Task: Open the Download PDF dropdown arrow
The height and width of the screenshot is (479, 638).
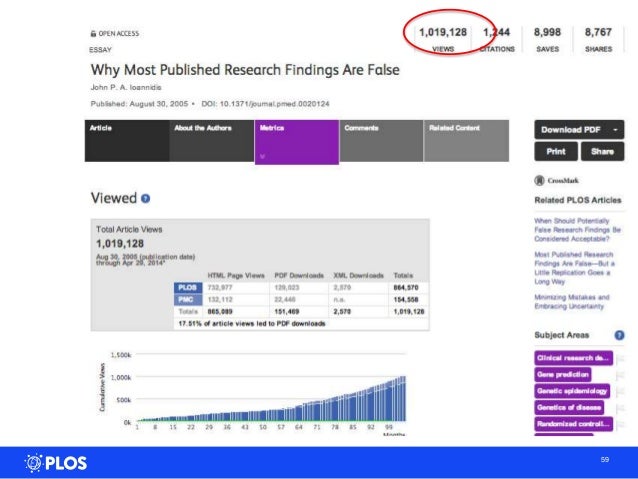Action: (615, 130)
